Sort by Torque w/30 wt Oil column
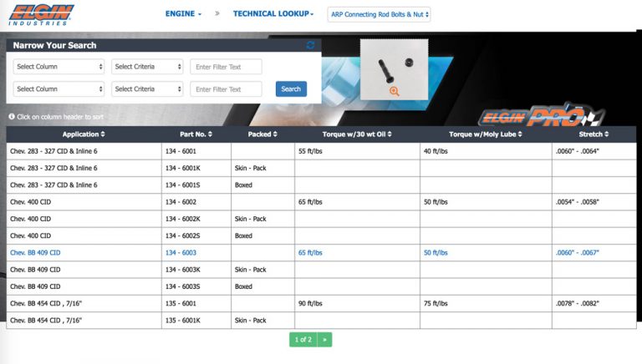This screenshot has width=642, height=364. pos(357,134)
